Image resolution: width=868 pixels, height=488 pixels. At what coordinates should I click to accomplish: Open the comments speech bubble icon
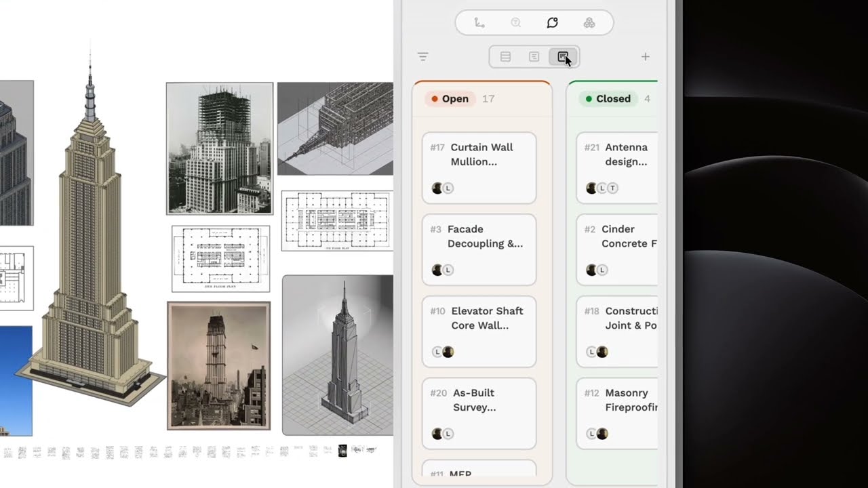(x=552, y=22)
